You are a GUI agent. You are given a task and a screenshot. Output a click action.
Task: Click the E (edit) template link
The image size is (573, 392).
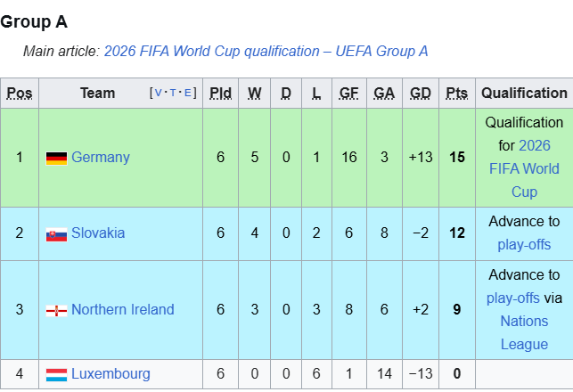pos(187,94)
